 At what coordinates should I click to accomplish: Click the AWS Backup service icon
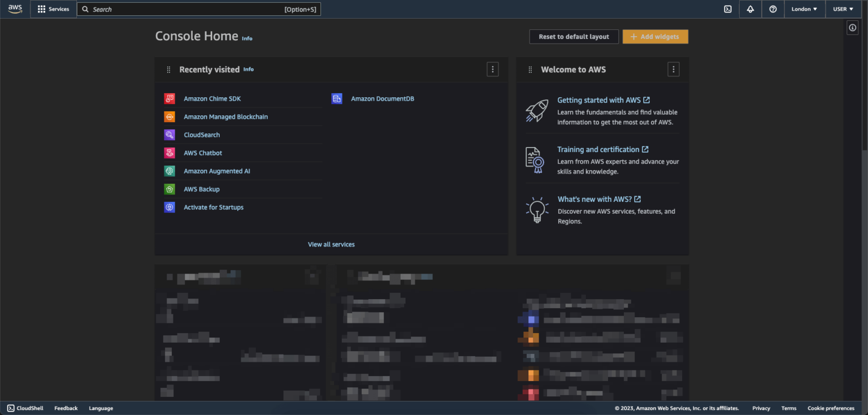170,189
